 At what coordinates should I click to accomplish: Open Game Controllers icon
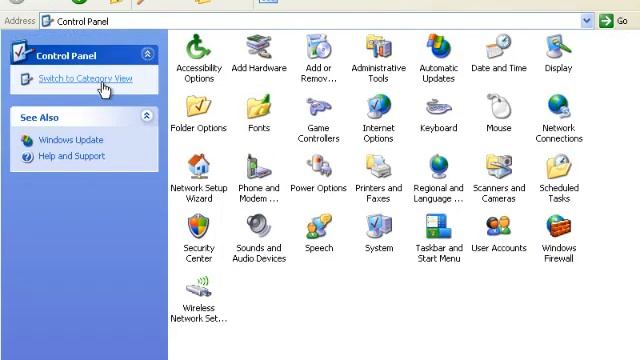pyautogui.click(x=318, y=107)
